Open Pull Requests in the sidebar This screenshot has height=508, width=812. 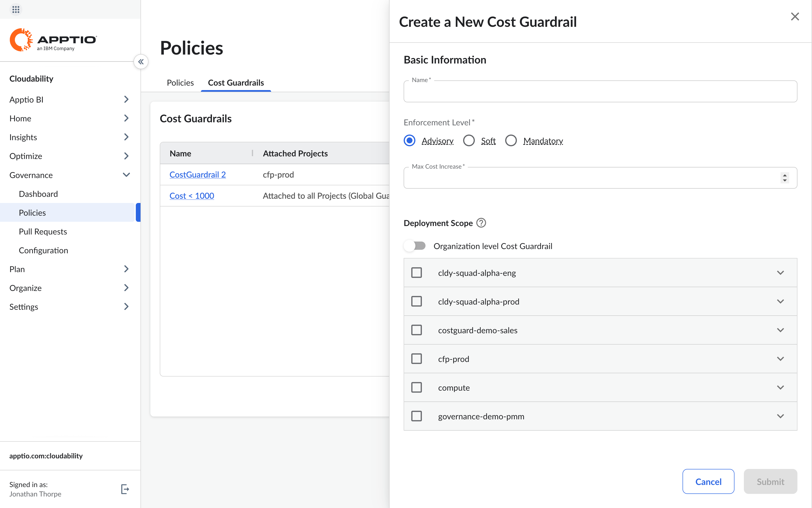(x=43, y=231)
